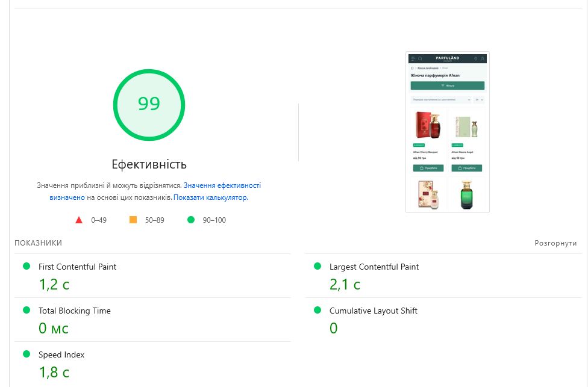Screen dimensions: 588x387
Task: Select the Largest Contentful Paint metric label
Action: 374,267
